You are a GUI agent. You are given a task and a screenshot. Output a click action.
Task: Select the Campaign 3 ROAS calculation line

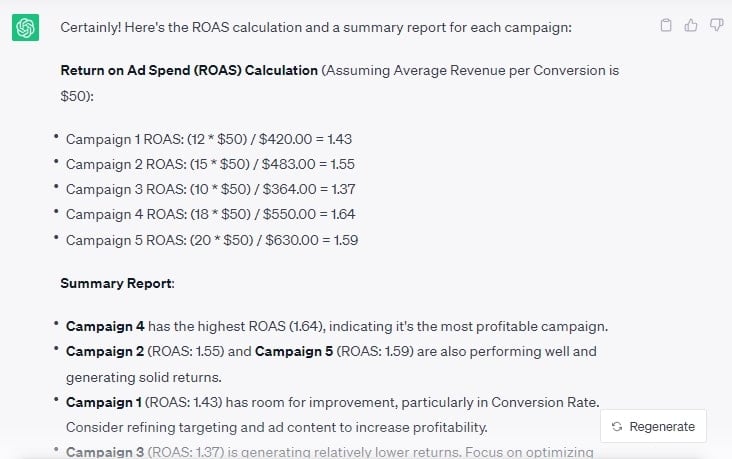click(x=210, y=189)
